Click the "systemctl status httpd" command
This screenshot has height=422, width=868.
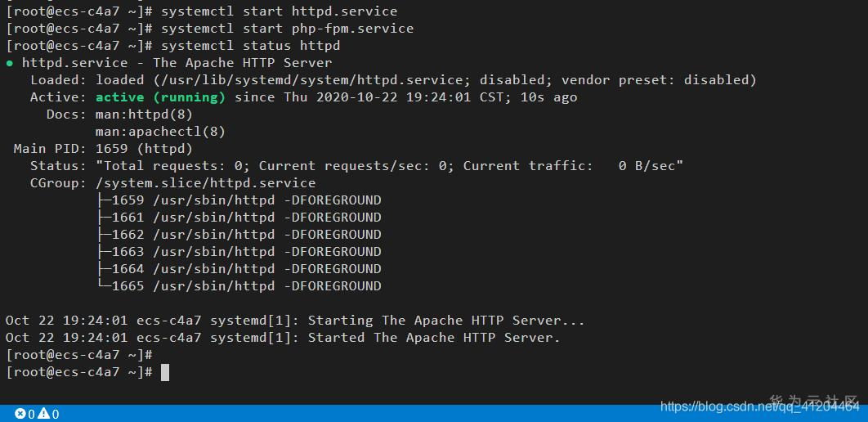(250, 46)
